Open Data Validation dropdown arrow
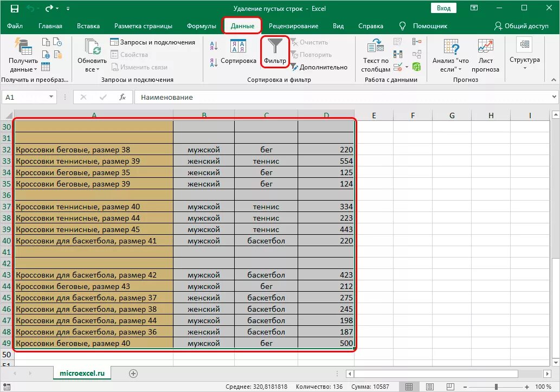 tap(407, 67)
